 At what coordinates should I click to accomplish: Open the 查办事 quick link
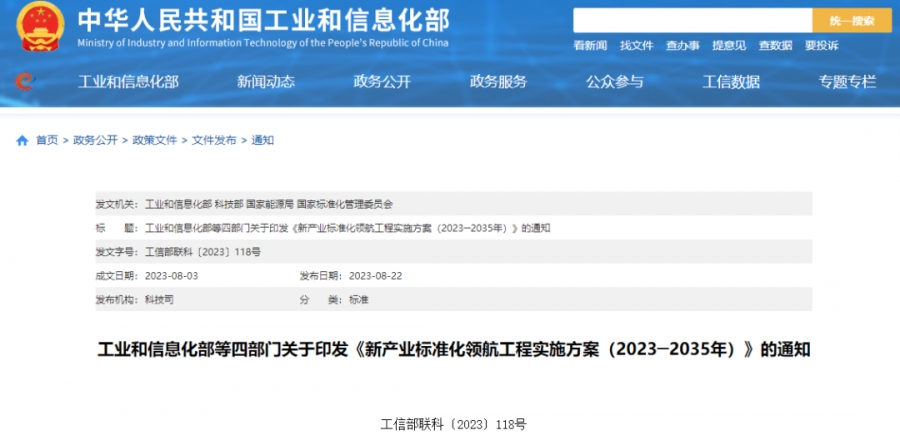pyautogui.click(x=682, y=46)
